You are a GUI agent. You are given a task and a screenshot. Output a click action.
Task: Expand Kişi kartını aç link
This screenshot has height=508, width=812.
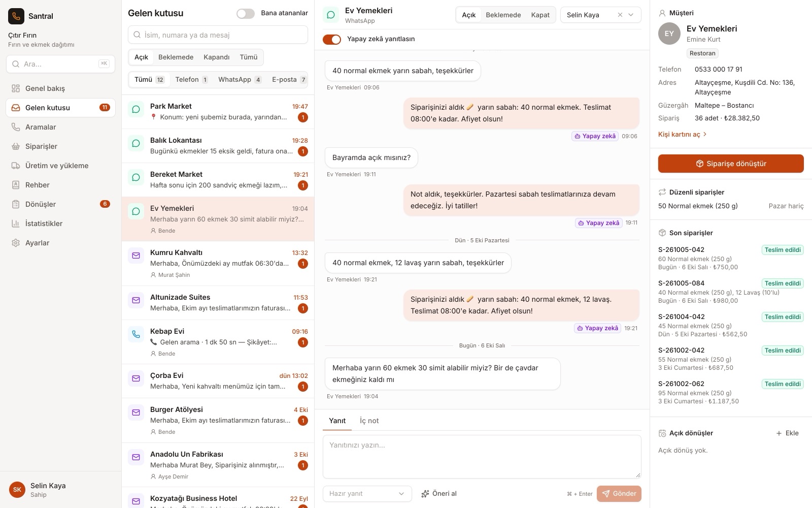[x=683, y=134]
